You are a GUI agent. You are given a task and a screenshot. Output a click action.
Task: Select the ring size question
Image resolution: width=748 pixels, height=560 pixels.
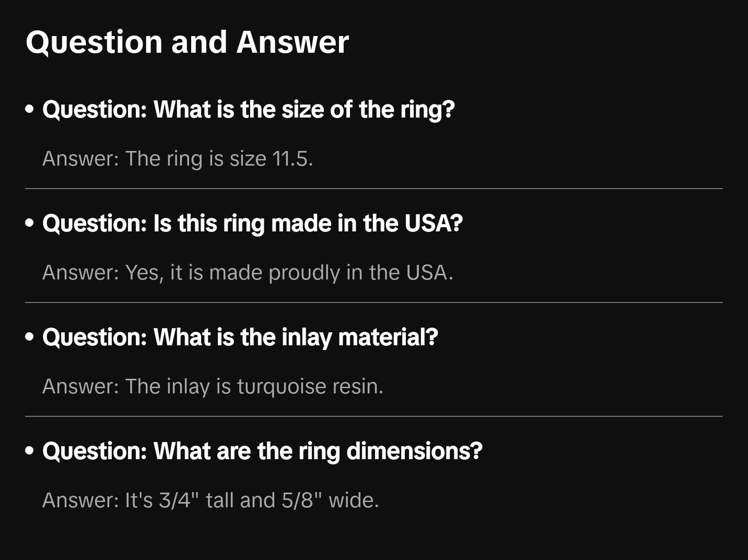[x=249, y=109]
